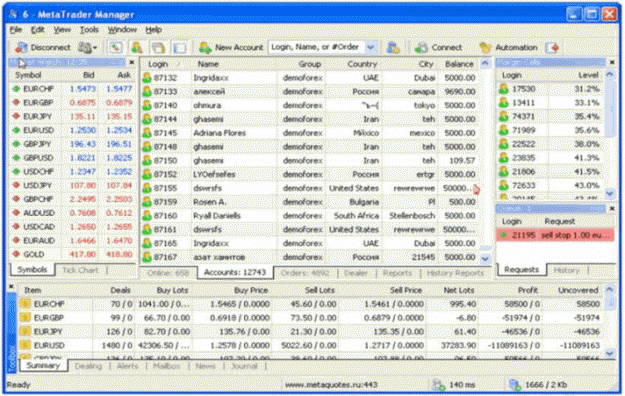625x396 pixels.
Task: Sort margin list by the Level column header
Action: click(x=576, y=75)
